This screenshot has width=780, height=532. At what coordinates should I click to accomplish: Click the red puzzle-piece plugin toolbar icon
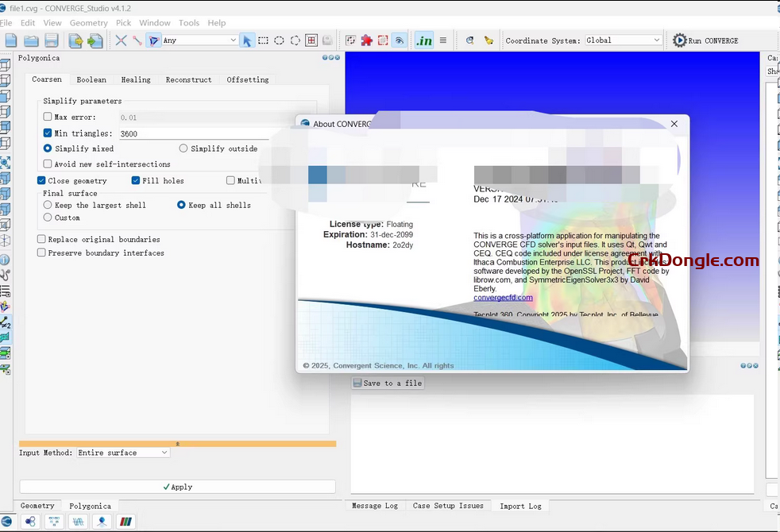coord(365,40)
